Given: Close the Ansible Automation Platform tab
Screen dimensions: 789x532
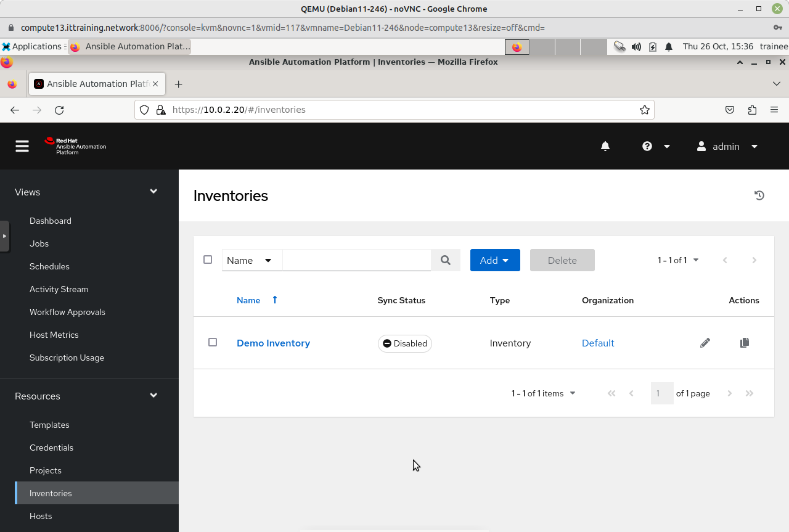Looking at the screenshot, I should pos(156,84).
